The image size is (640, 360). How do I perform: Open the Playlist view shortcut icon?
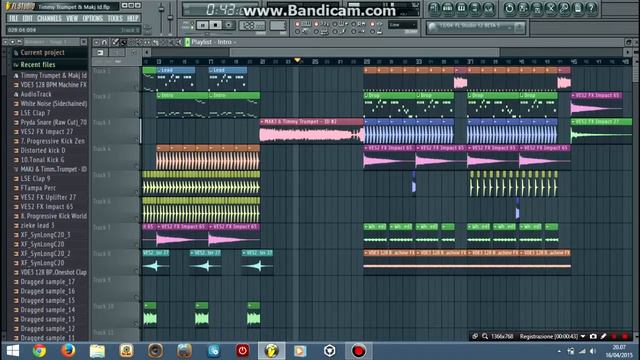pyautogui.click(x=434, y=9)
